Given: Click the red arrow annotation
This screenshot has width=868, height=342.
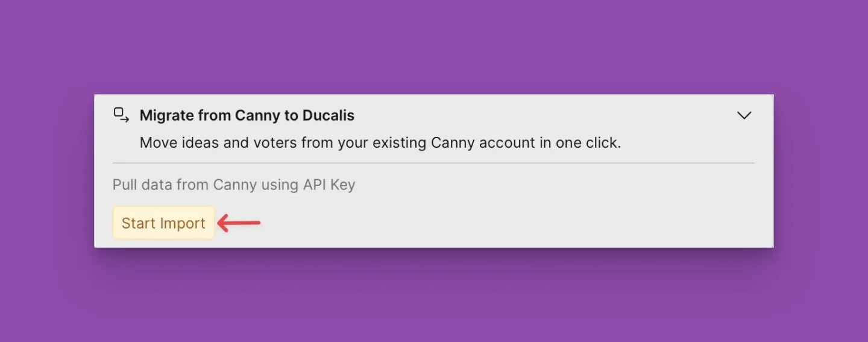Looking at the screenshot, I should point(239,223).
